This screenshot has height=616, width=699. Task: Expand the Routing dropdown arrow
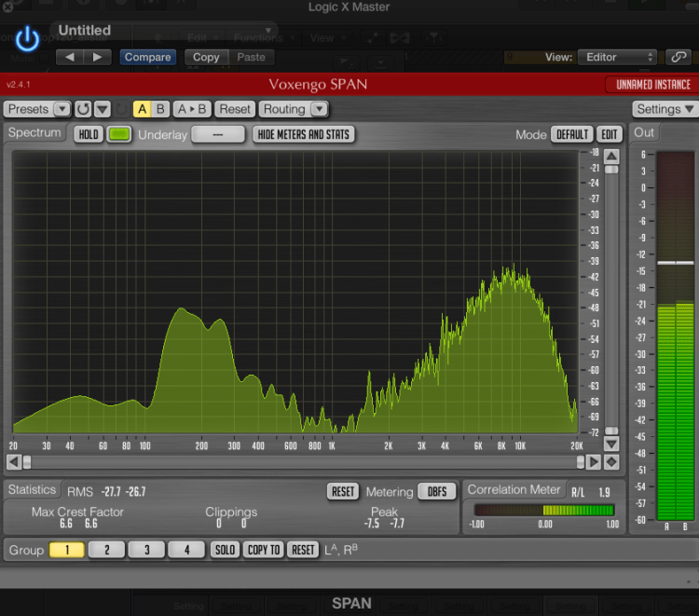click(x=319, y=109)
